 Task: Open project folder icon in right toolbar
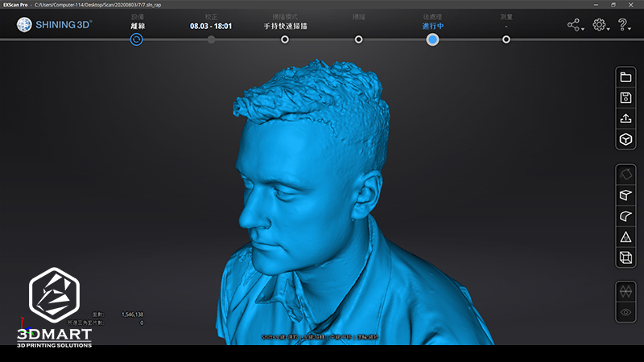[625, 77]
